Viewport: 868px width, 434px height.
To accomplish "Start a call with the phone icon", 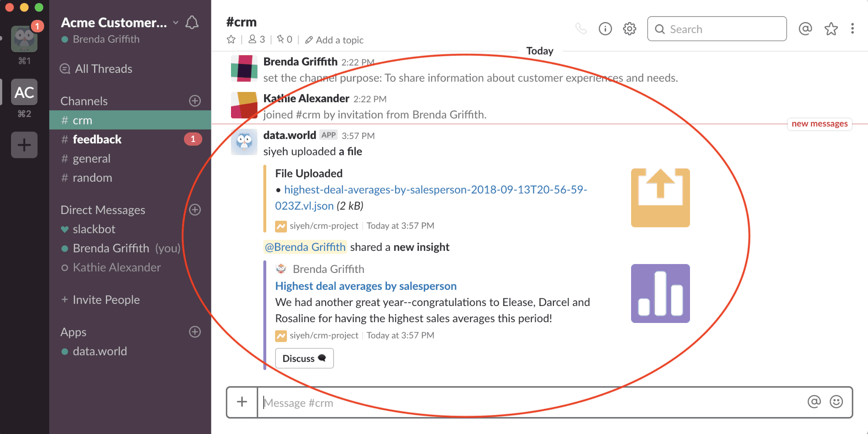I will pos(581,28).
